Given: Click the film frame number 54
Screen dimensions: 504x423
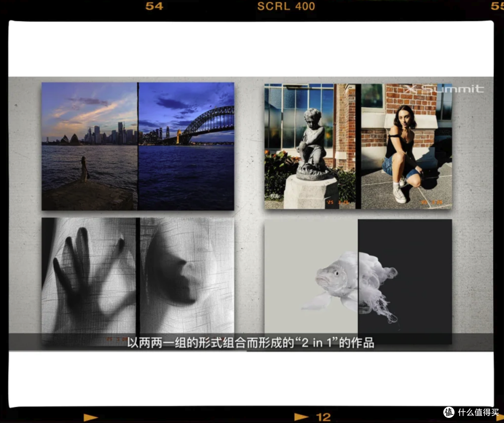Looking at the screenshot, I should point(154,6).
